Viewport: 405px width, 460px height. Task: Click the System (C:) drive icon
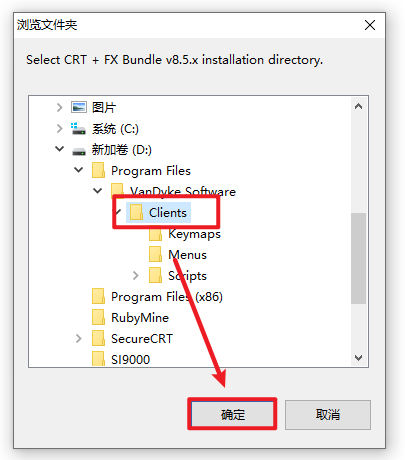pyautogui.click(x=79, y=129)
